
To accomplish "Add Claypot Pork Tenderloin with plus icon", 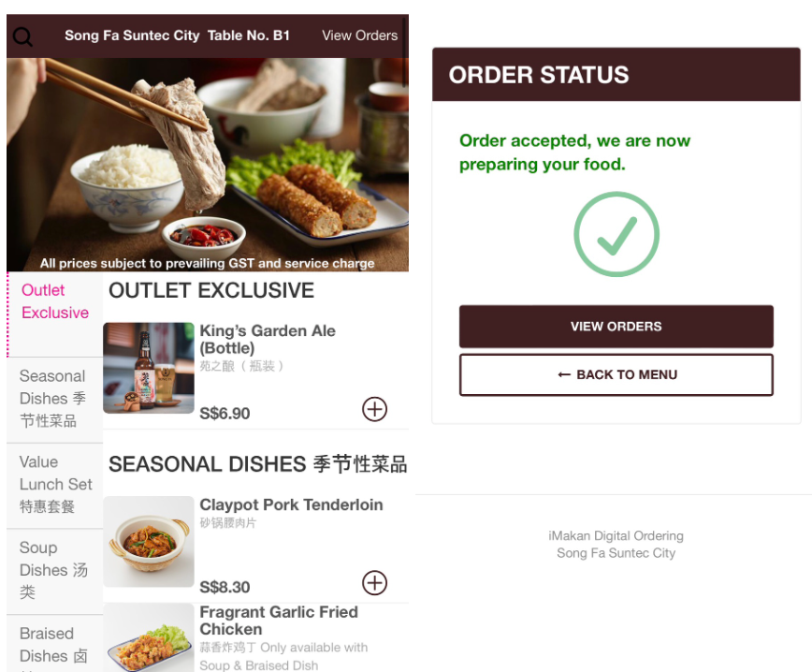I will click(x=374, y=583).
